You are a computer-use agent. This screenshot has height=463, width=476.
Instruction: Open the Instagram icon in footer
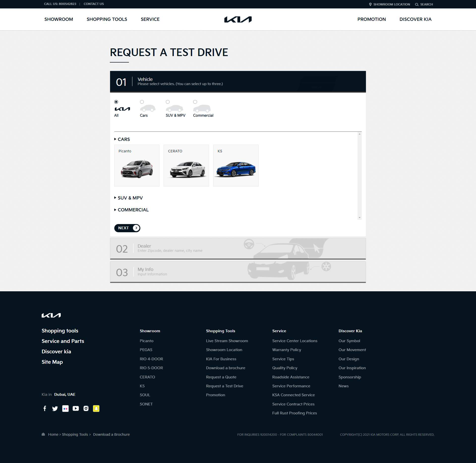click(x=86, y=408)
